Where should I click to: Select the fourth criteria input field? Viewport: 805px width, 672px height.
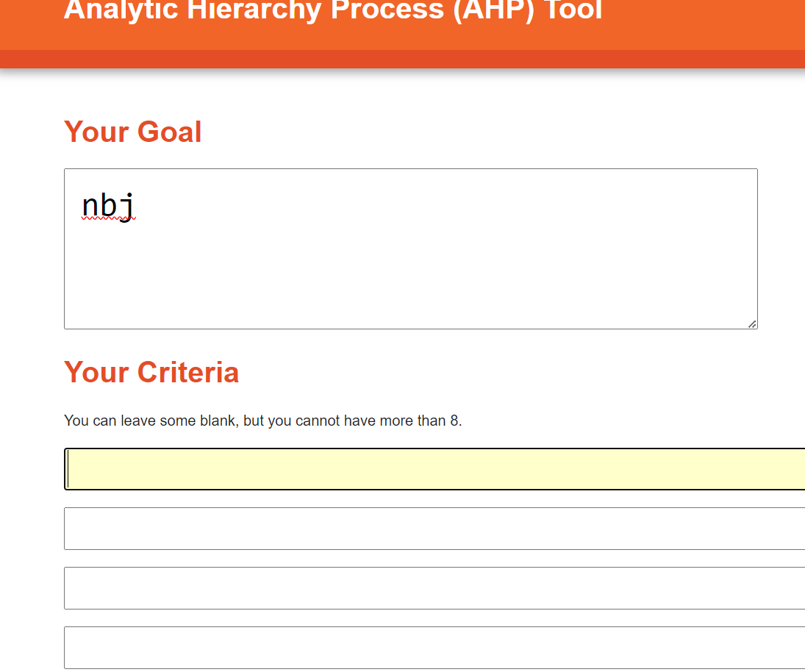pos(434,647)
